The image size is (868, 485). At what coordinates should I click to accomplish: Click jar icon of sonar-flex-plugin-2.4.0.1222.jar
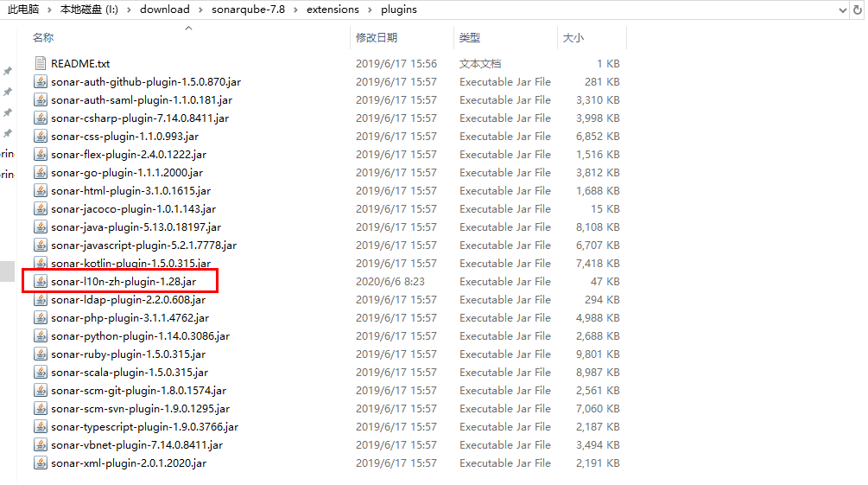click(x=41, y=154)
